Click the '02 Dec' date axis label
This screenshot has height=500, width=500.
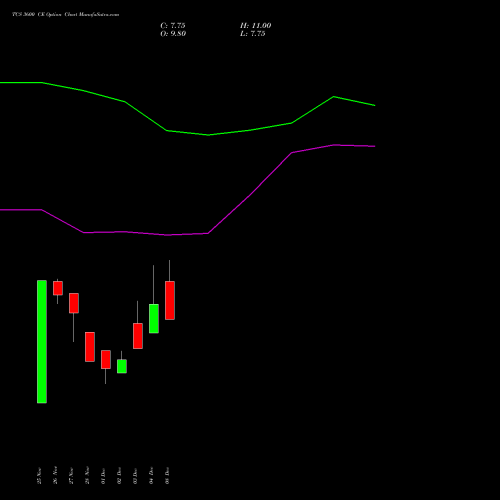click(119, 476)
